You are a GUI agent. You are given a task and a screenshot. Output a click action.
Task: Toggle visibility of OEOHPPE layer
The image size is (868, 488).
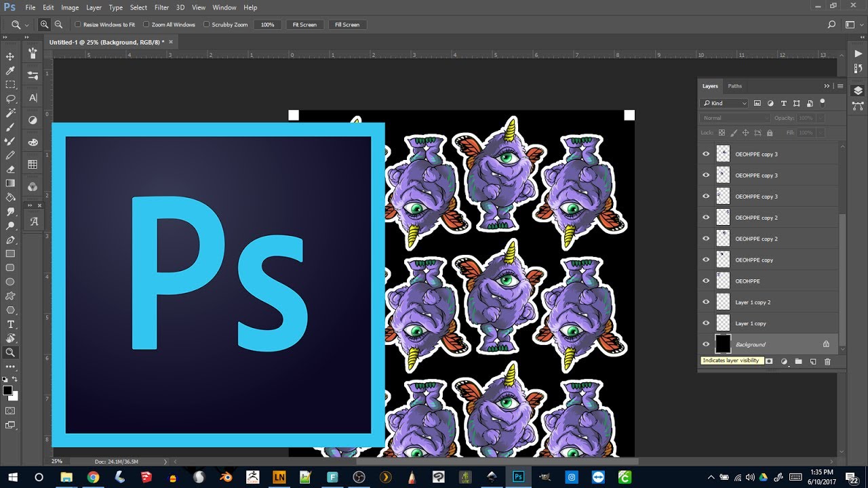click(706, 281)
